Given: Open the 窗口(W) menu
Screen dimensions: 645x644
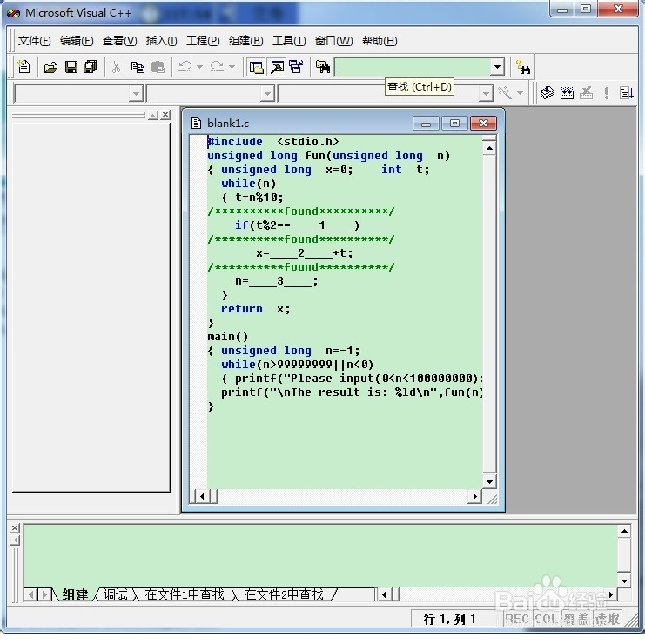Looking at the screenshot, I should pyautogui.click(x=333, y=41).
